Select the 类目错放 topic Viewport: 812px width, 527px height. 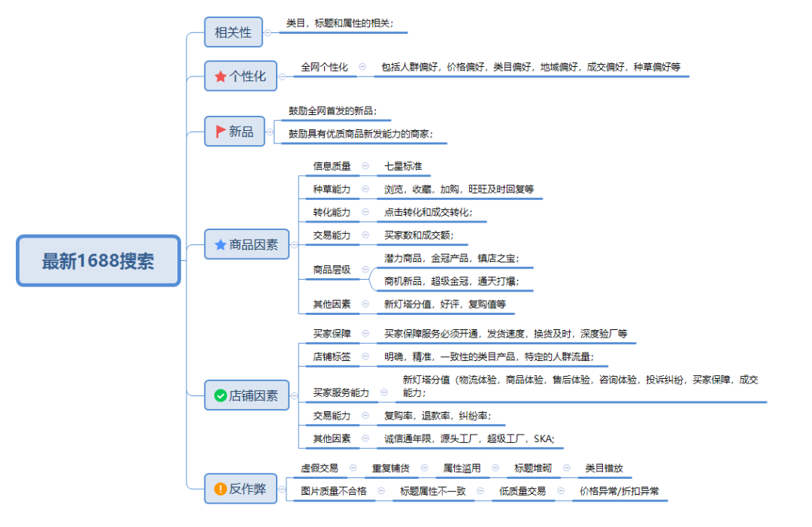tap(604, 468)
